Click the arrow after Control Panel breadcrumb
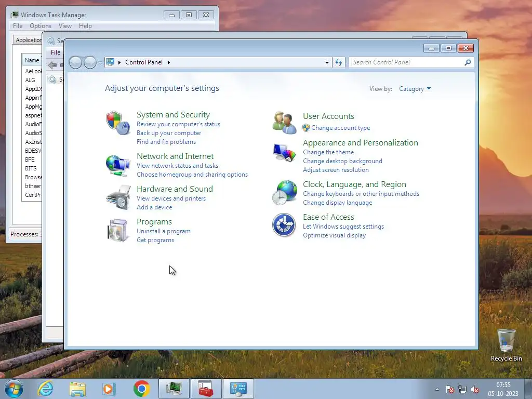The width and height of the screenshot is (532, 399). [169, 62]
